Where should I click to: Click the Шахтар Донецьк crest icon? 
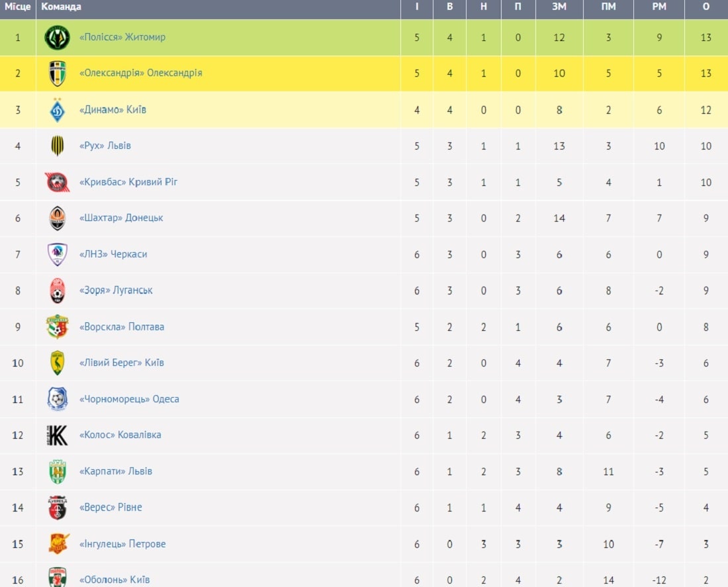point(57,218)
